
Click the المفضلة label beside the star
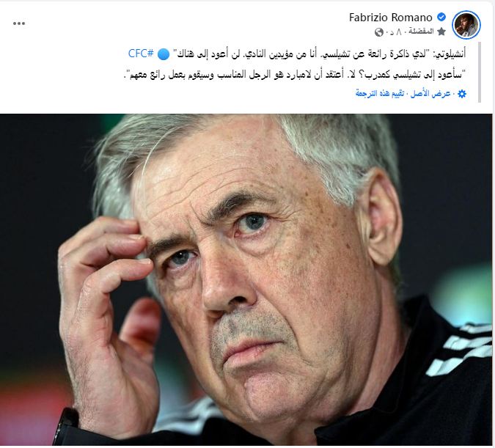421,32
